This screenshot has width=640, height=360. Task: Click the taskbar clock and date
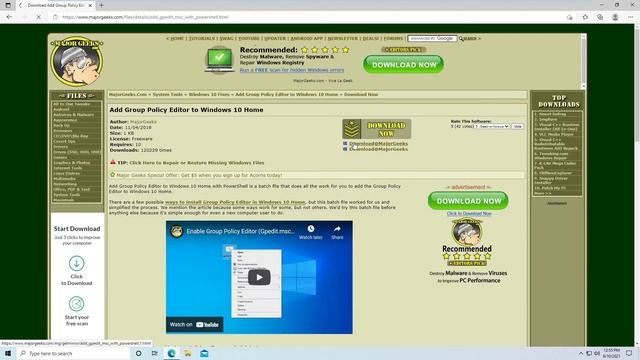[611, 353]
